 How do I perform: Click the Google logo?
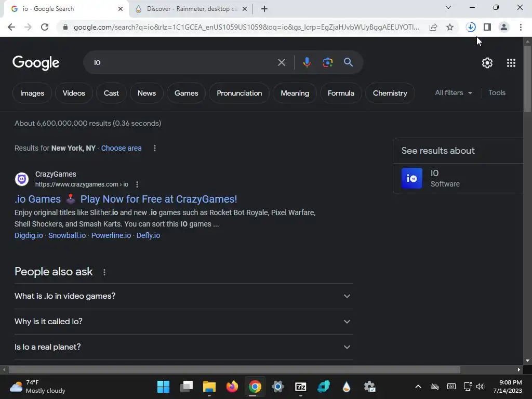[36, 63]
